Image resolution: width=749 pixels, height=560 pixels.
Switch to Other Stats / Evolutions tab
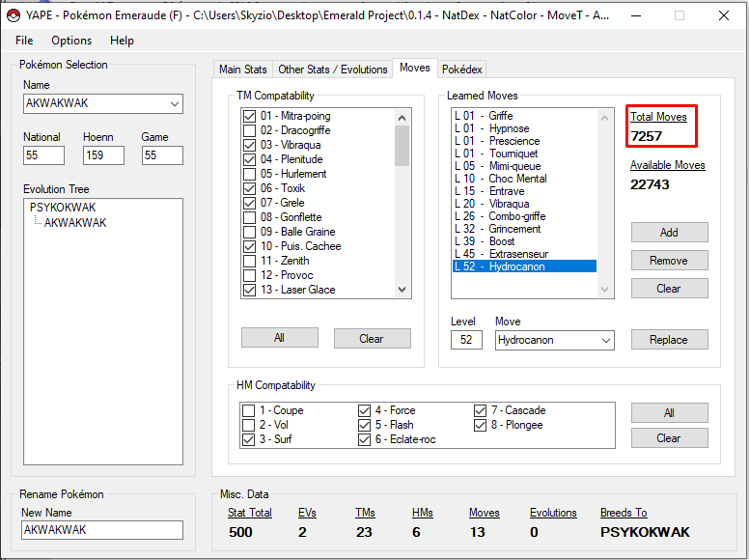click(332, 70)
